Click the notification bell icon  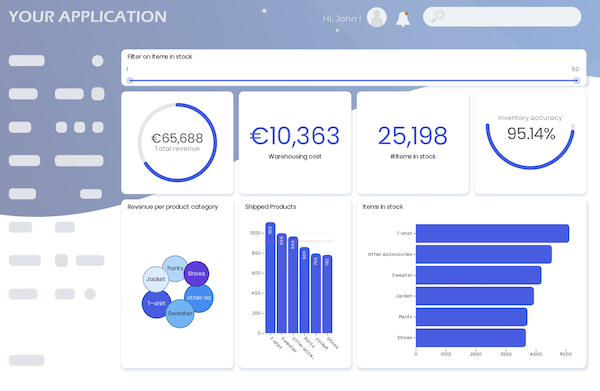point(403,19)
